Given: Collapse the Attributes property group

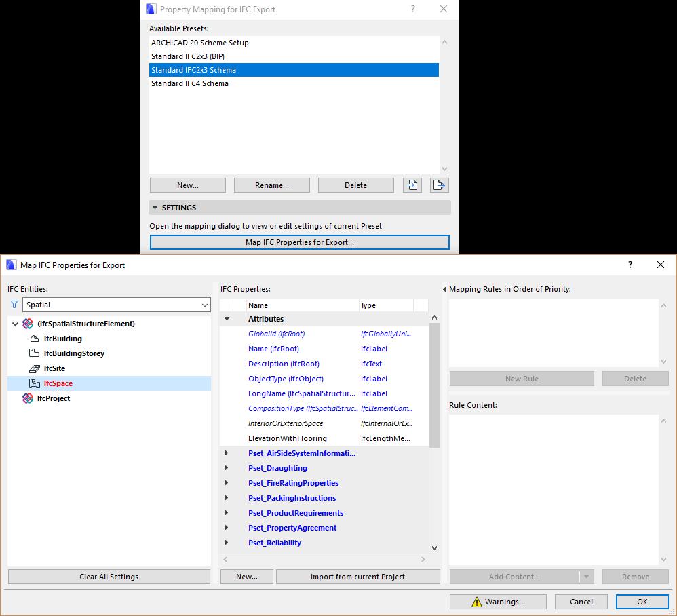Looking at the screenshot, I should click(x=227, y=319).
